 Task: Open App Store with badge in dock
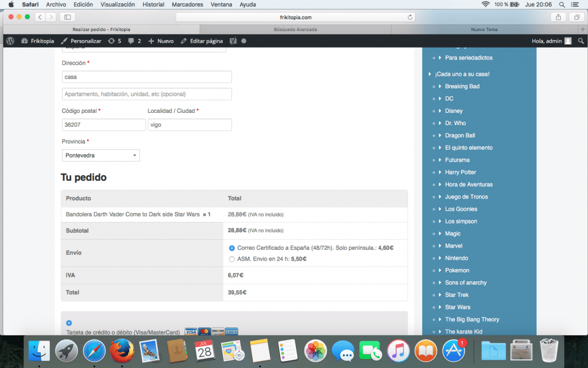(x=454, y=351)
